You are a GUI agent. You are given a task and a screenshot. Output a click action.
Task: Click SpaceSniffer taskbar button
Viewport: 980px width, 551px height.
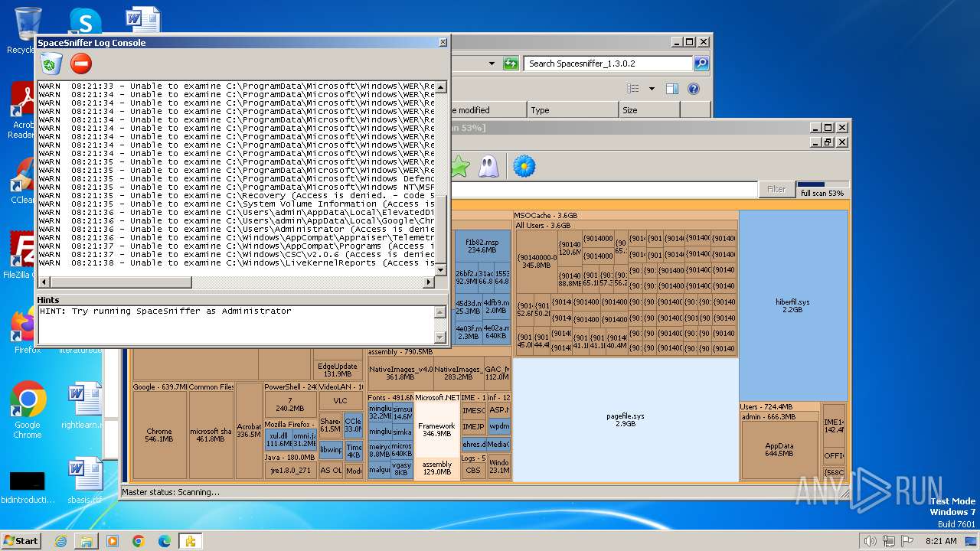(x=191, y=541)
